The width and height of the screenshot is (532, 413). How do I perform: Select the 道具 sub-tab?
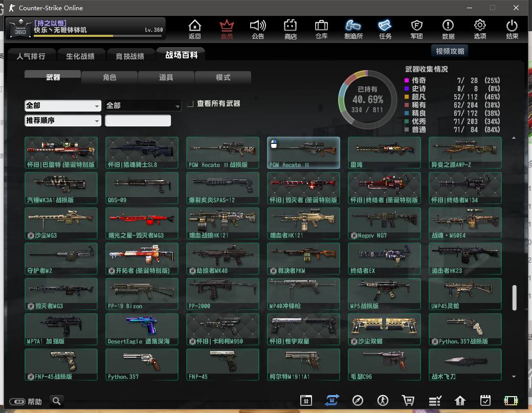[166, 77]
